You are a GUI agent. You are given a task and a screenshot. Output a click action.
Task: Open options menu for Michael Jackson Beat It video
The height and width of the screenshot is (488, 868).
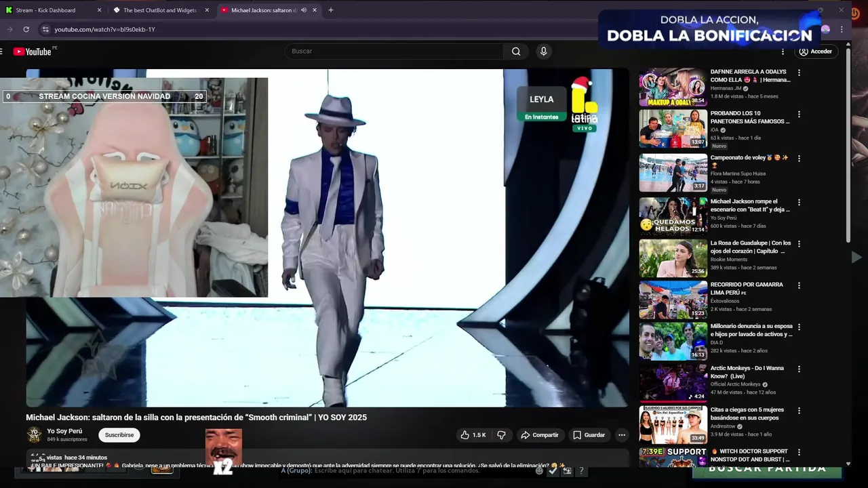click(799, 202)
